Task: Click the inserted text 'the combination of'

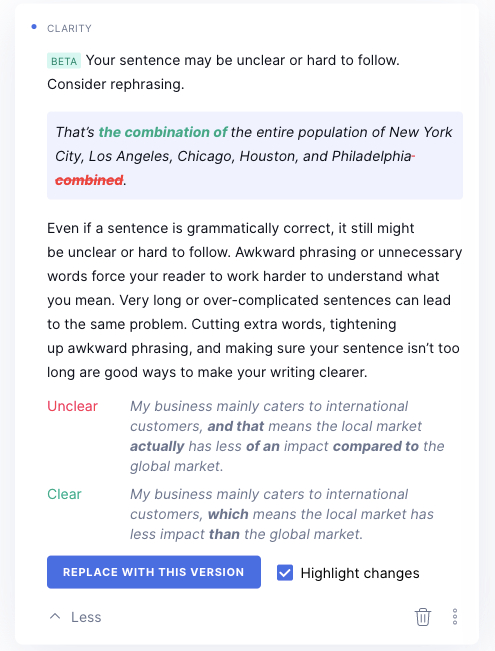Action: [x=163, y=132]
